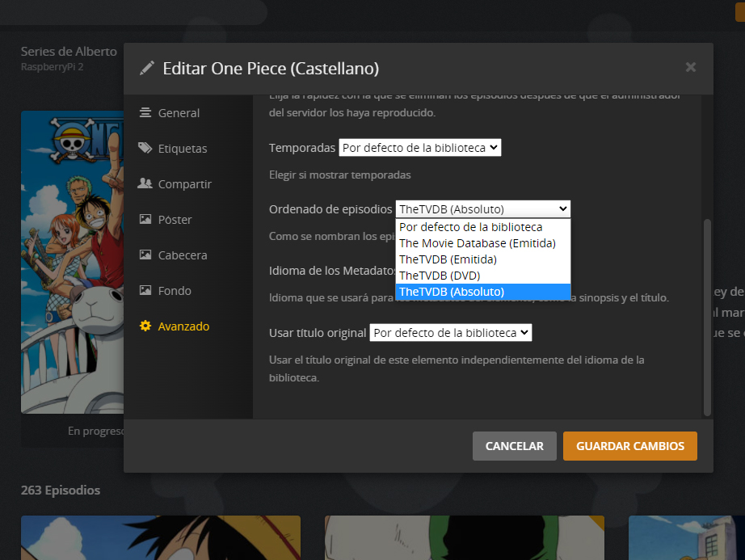Click the Póster image icon
This screenshot has width=745, height=560.
coord(145,219)
